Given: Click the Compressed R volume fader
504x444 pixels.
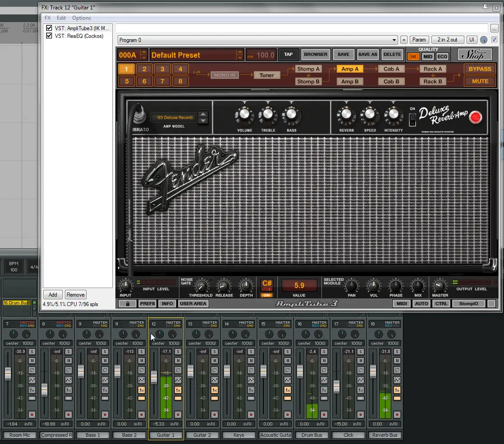Looking at the screenshot, I should coord(44,389).
